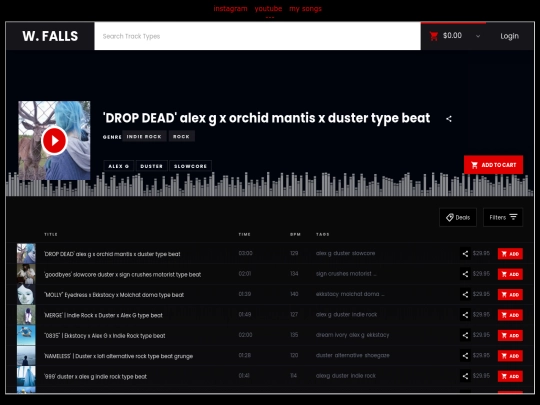Share the 'MOLLY' Eyedress track
This screenshot has width=540, height=405.
point(465,294)
